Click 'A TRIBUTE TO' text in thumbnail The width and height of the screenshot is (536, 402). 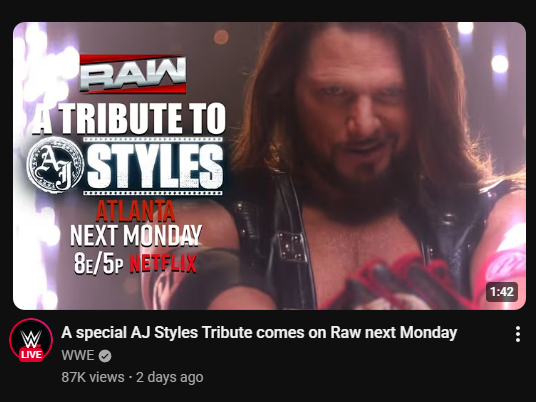point(129,118)
